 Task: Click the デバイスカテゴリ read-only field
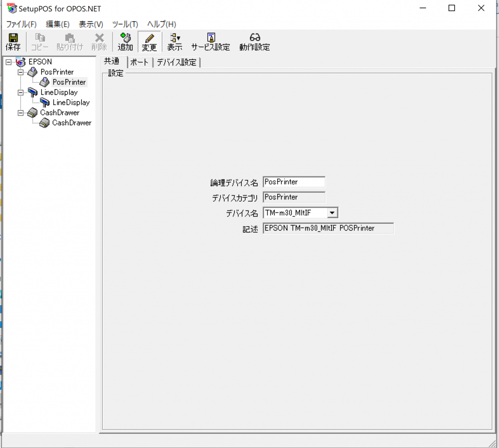tap(294, 197)
